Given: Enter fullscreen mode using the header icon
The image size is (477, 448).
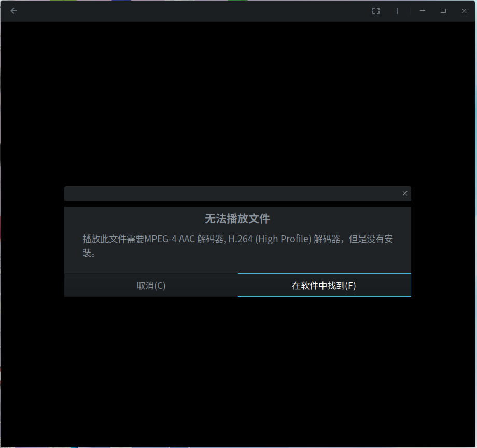Looking at the screenshot, I should pyautogui.click(x=376, y=11).
